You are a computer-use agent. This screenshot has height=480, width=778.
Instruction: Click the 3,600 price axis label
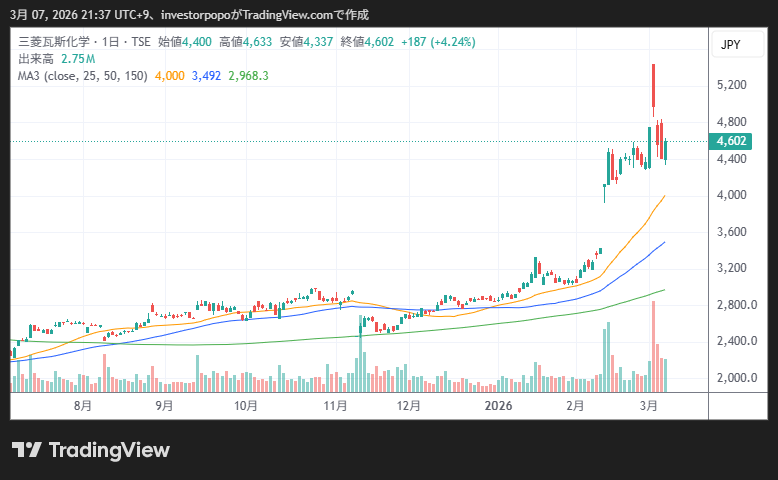tap(732, 232)
